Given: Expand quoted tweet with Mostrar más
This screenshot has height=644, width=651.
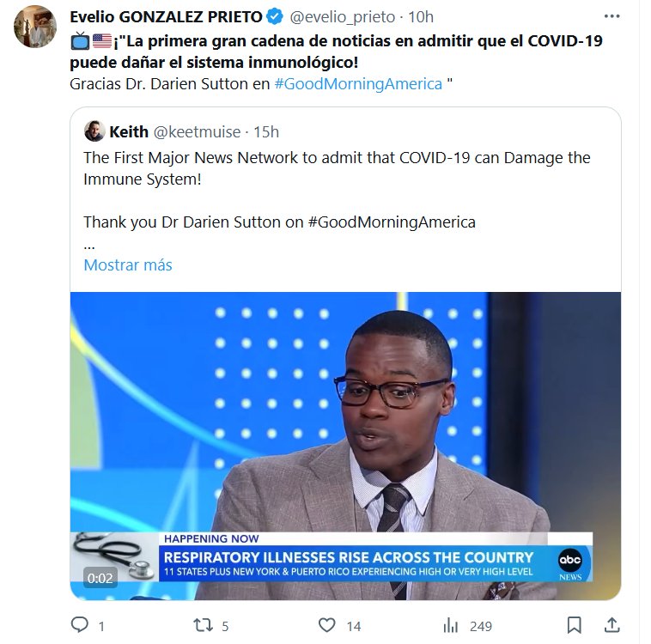Looking at the screenshot, I should click(x=128, y=265).
